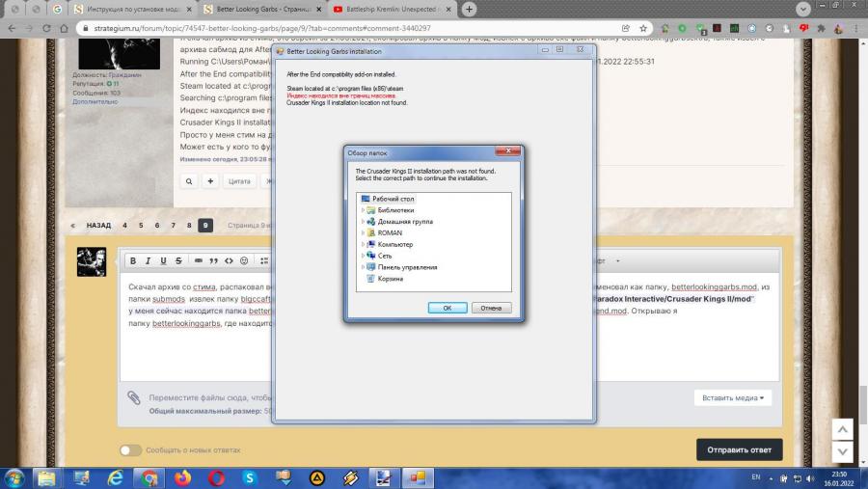Expand Домашняя группа tree node arrow

364,222
